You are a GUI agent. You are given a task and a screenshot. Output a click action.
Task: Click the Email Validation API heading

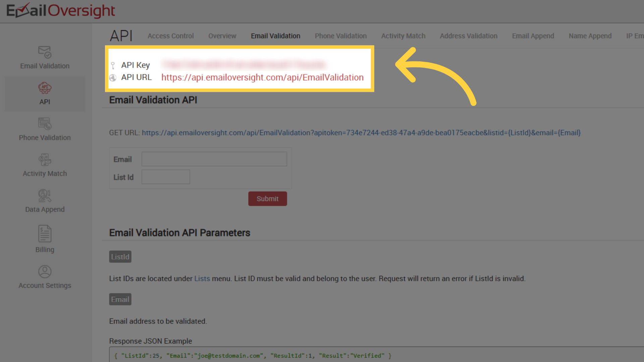(x=153, y=100)
